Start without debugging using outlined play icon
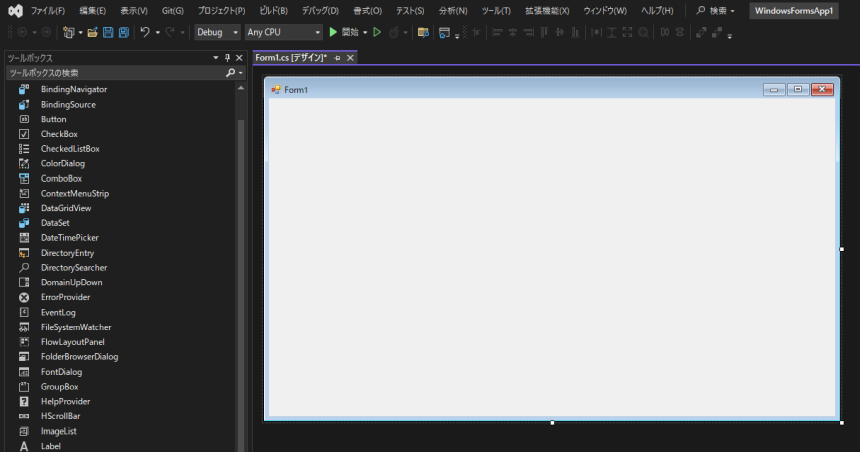Screen dimensions: 860x452 click(x=377, y=32)
